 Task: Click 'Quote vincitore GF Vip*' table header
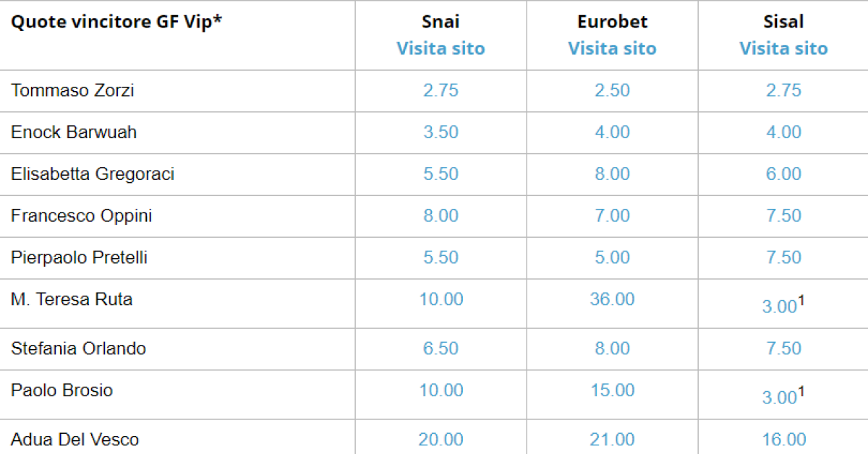point(116,21)
